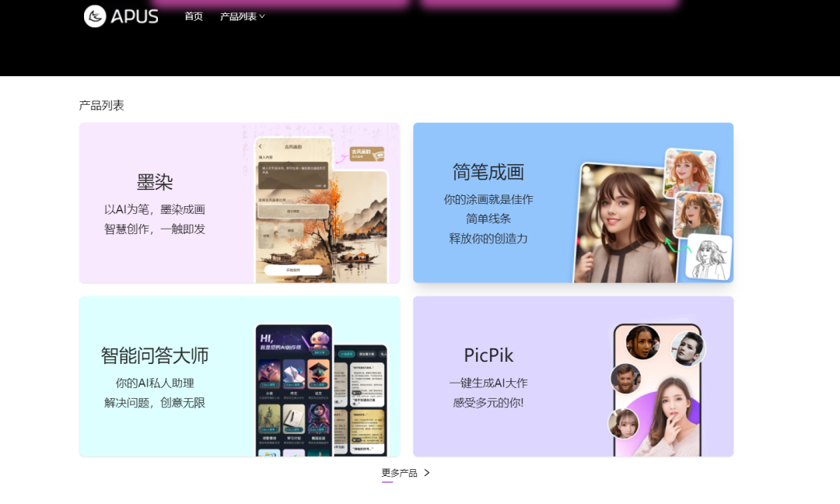The width and height of the screenshot is (840, 504).
Task: Click the dark-haired man avatar circle at top right
Action: 688,348
